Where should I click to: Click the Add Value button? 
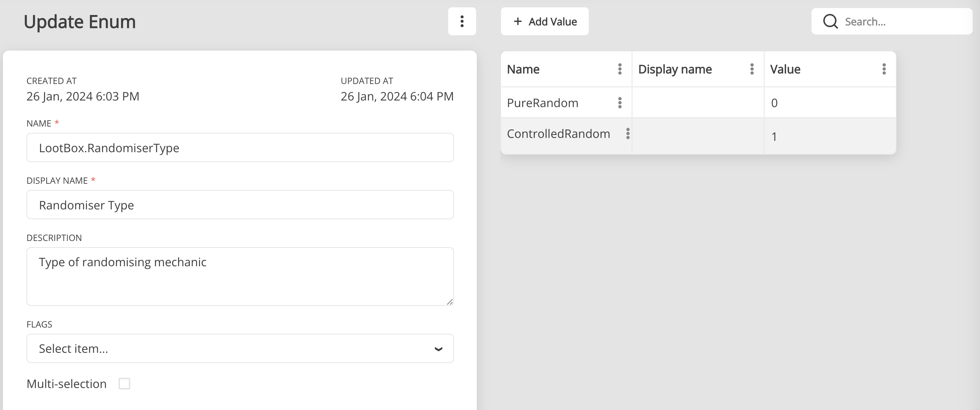[544, 21]
